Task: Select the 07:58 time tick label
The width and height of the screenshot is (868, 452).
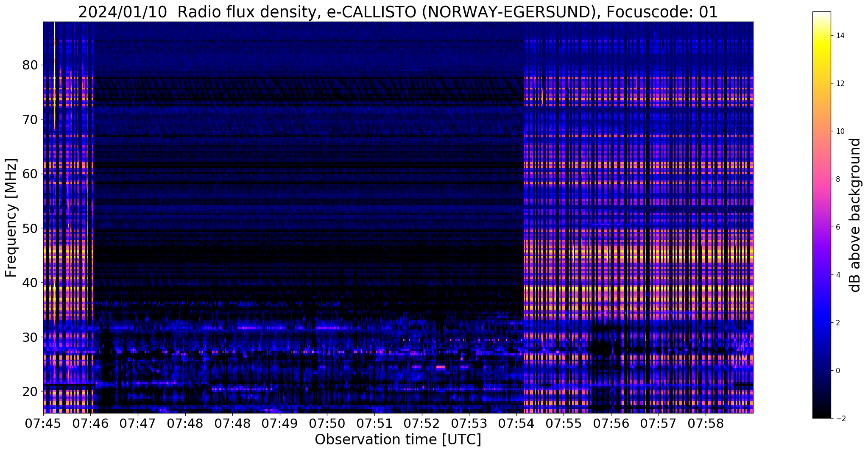Action: pos(706,424)
